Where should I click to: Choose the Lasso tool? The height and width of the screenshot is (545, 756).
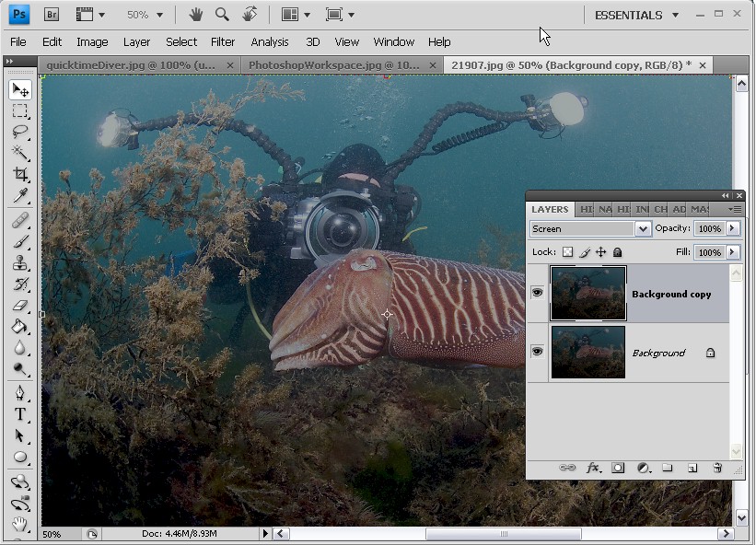click(x=20, y=132)
